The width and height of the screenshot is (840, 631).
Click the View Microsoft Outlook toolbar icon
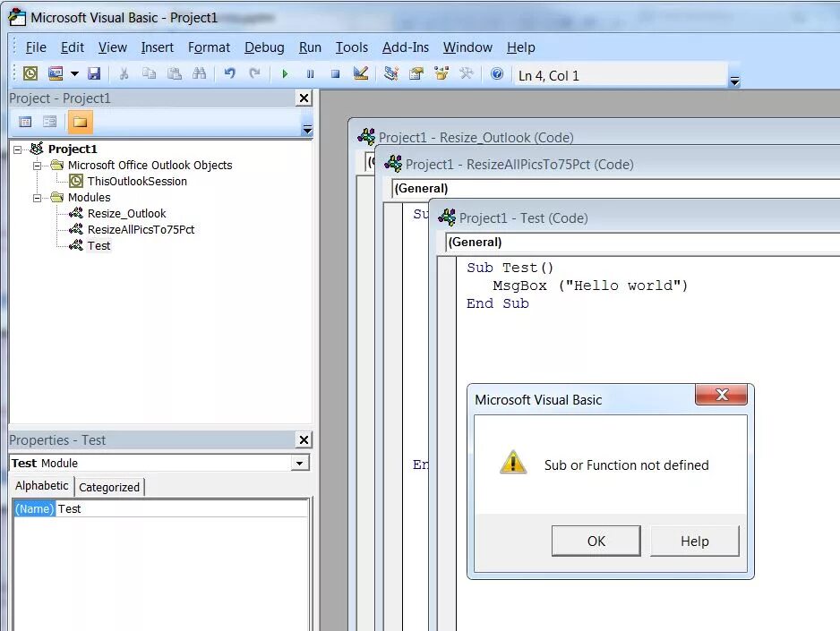(30, 73)
